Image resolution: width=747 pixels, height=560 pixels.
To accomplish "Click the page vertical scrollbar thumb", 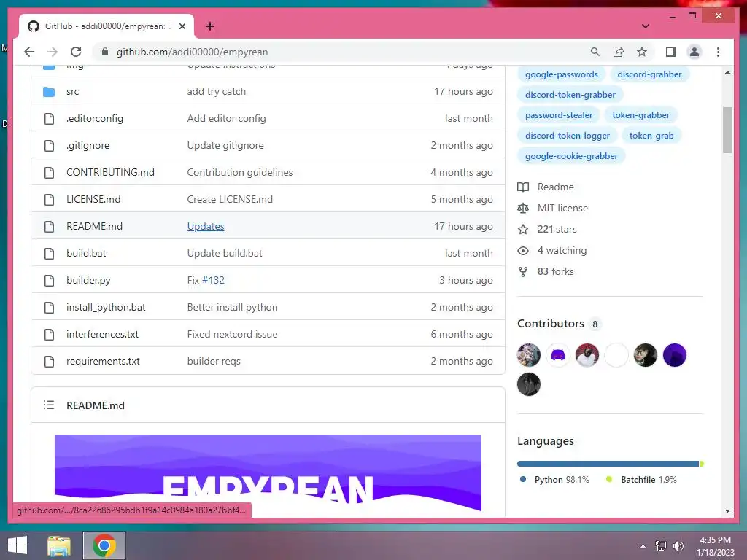I will pos(727,130).
